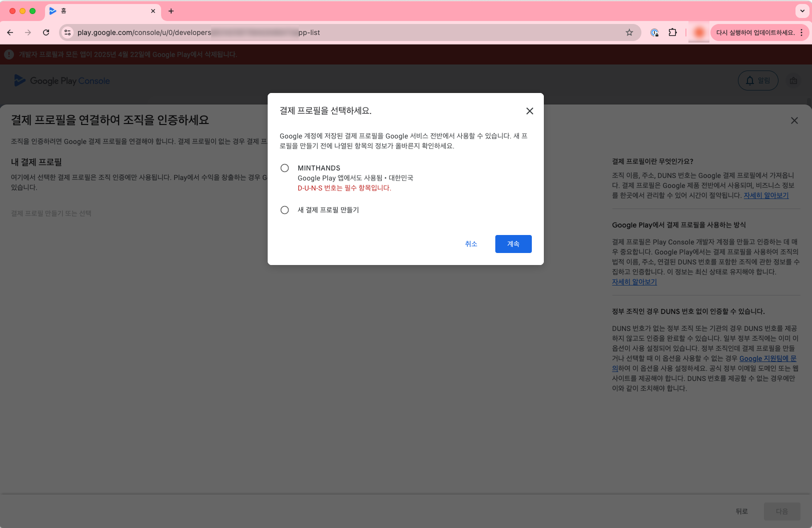Image resolution: width=812 pixels, height=528 pixels.
Task: Click the 결제 프로필이란 무엇인가요? heading
Action: 652,161
